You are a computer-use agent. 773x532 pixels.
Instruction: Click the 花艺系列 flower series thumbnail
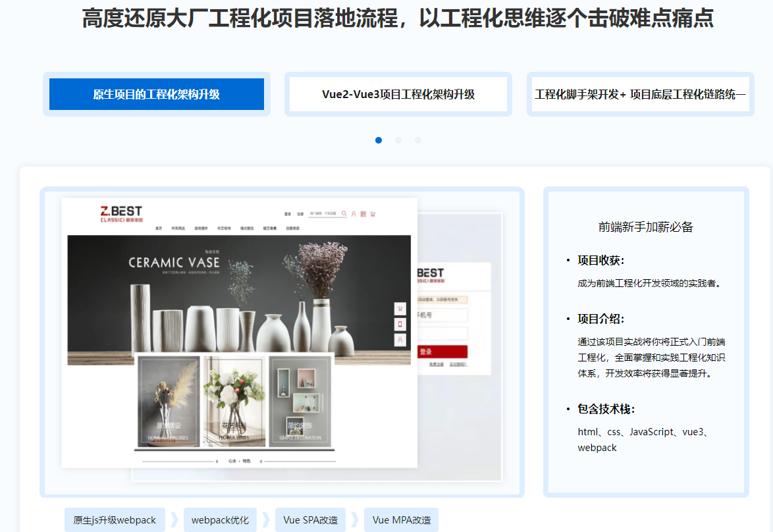click(x=234, y=402)
